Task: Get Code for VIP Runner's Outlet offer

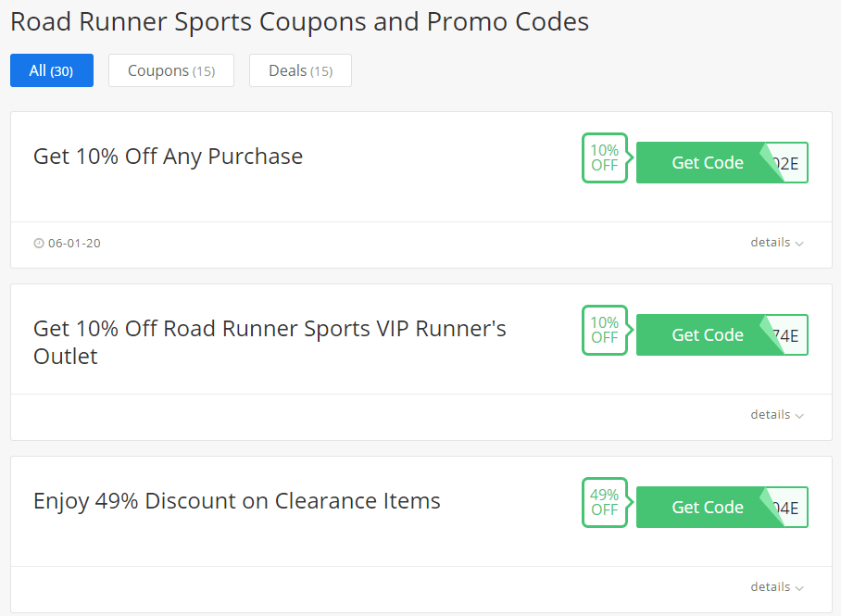Action: 708,334
